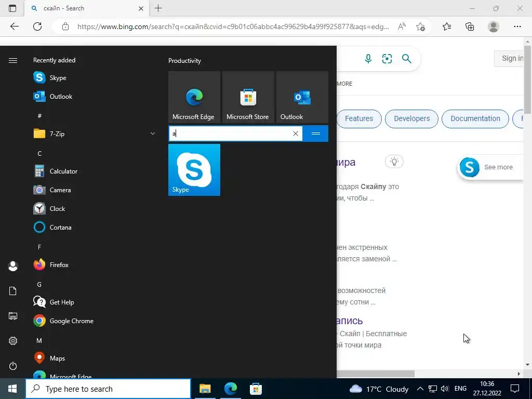Image resolution: width=532 pixels, height=399 pixels.
Task: Click the Power icon in Start
Action: tap(13, 366)
